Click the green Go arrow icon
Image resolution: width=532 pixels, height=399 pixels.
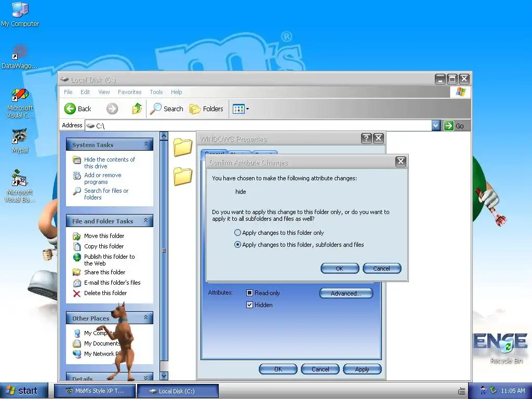448,126
